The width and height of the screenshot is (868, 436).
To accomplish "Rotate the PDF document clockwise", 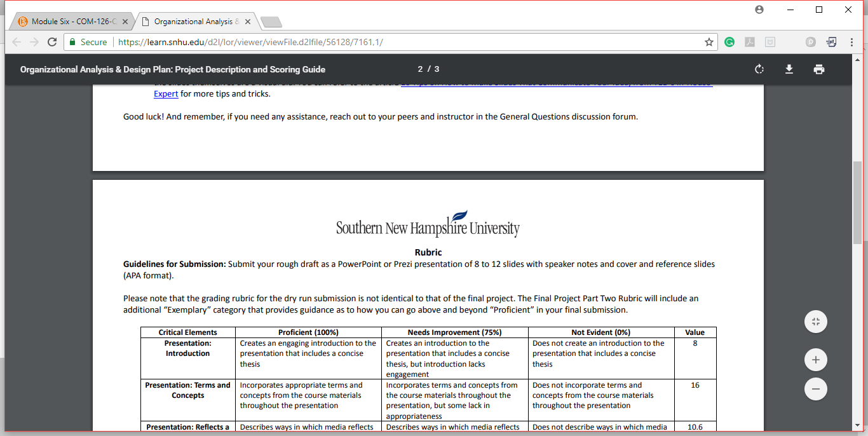I will click(x=759, y=69).
